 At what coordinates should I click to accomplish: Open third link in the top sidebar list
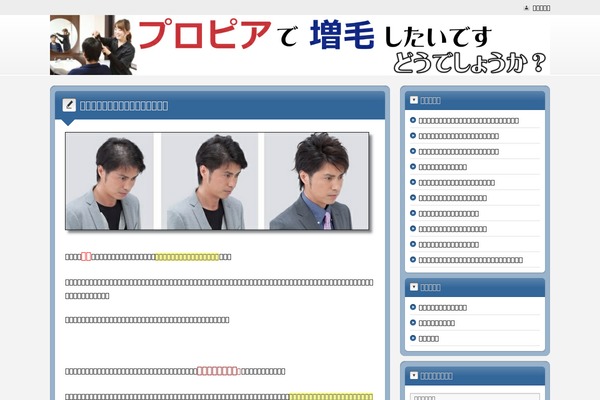pos(459,152)
